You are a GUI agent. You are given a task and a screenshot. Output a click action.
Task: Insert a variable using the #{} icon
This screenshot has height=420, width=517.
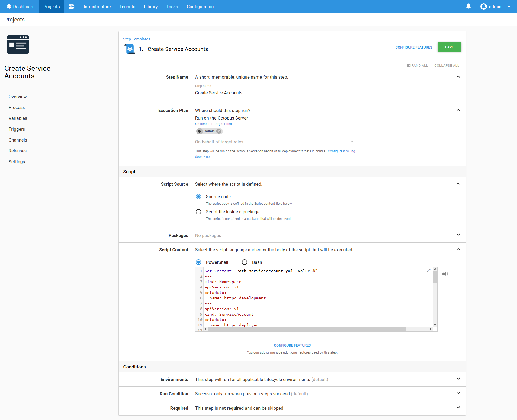click(x=445, y=274)
